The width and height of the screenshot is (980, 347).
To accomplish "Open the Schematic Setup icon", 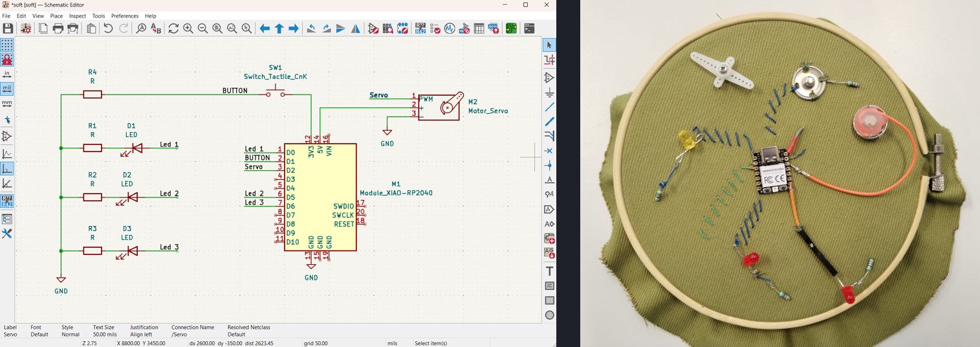I will pyautogui.click(x=26, y=28).
